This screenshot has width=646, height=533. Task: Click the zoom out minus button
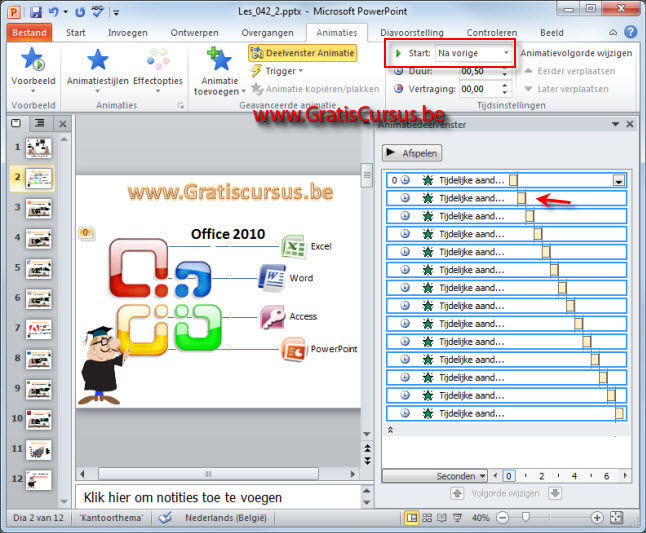502,518
